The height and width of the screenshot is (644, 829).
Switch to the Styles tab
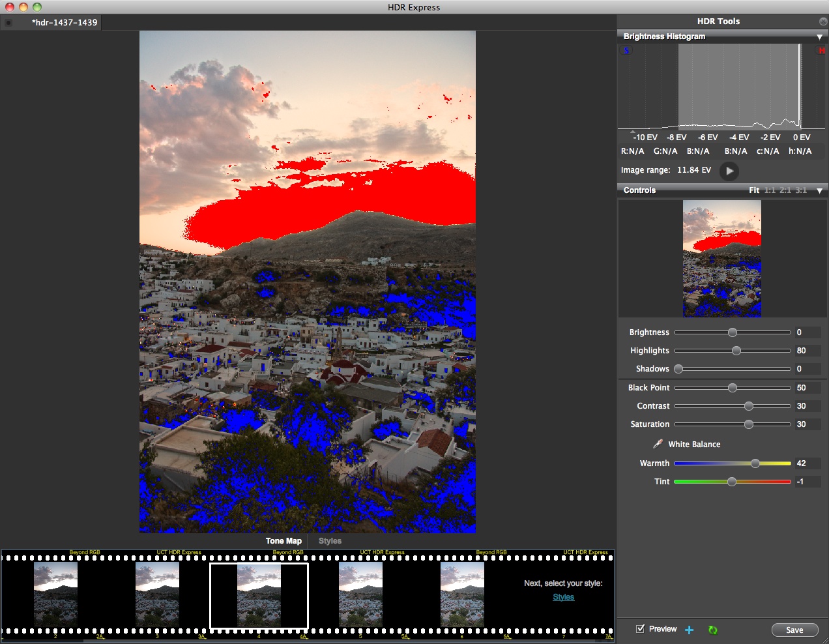330,541
